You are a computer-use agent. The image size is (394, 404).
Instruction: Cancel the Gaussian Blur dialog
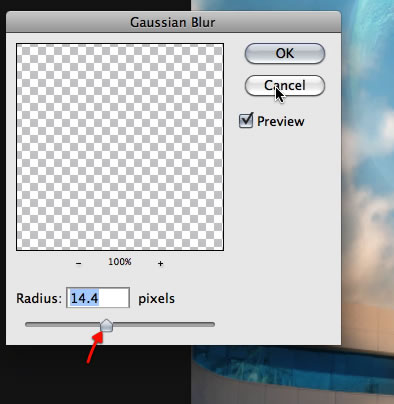pos(285,85)
